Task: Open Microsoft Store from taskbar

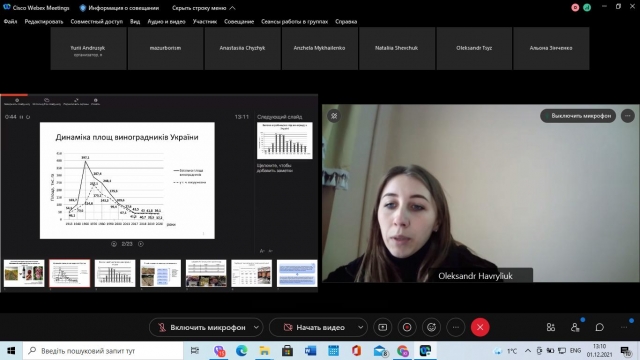Action: click(287, 351)
